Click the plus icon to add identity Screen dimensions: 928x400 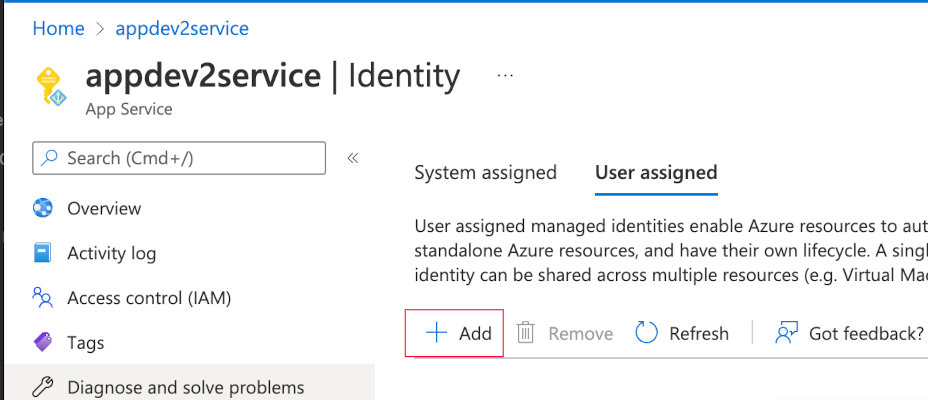coord(436,333)
